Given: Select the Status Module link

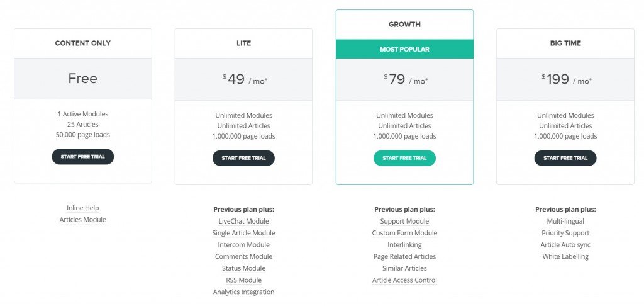Looking at the screenshot, I should coord(243,269).
